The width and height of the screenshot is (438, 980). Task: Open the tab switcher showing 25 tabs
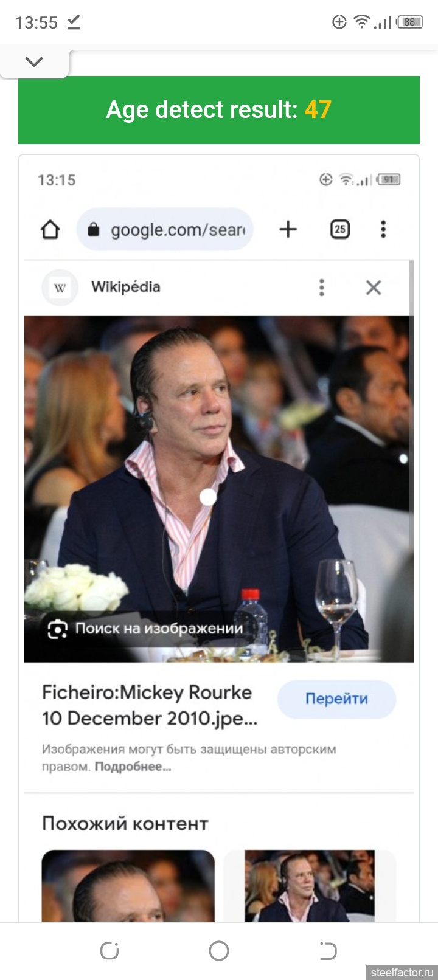tap(340, 229)
